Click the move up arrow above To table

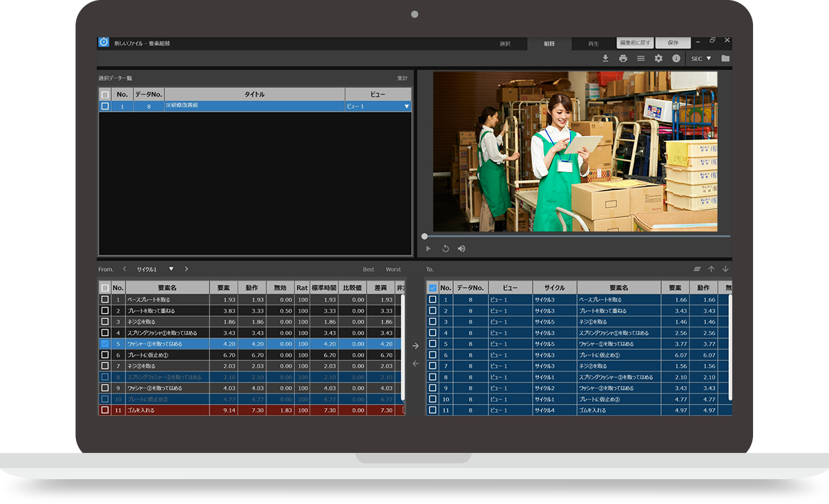[x=712, y=269]
